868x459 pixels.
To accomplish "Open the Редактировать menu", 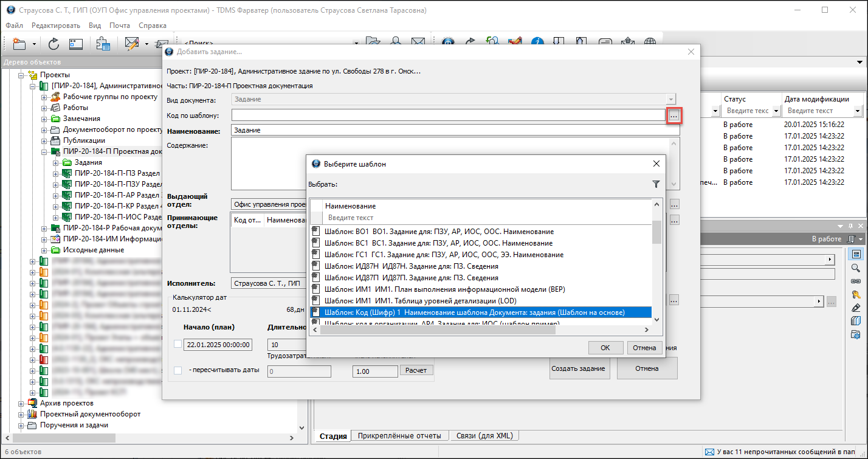I will tap(56, 26).
